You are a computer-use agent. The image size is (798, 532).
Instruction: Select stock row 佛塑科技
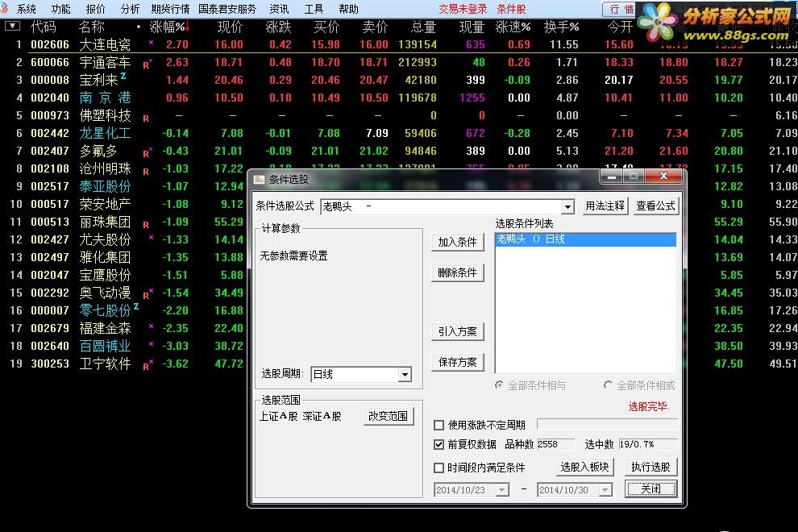click(399, 115)
